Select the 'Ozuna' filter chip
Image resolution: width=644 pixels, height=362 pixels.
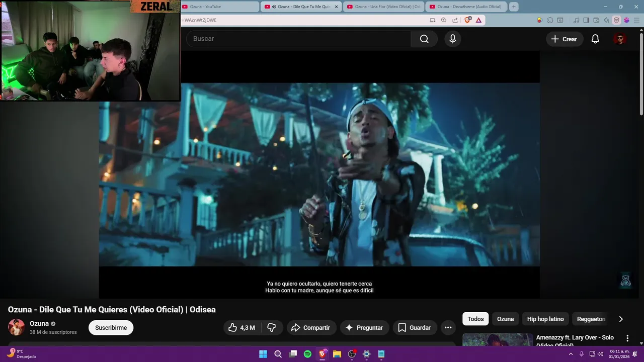tap(505, 319)
